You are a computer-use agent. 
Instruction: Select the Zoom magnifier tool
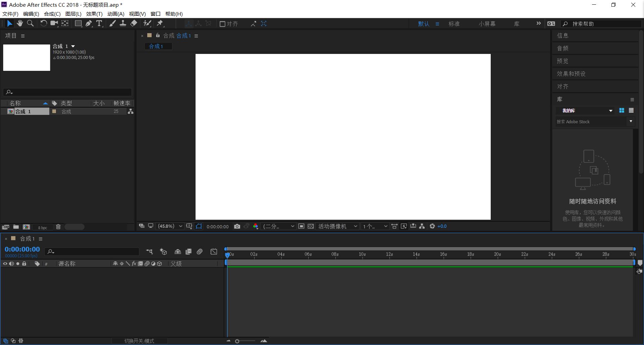(x=30, y=23)
